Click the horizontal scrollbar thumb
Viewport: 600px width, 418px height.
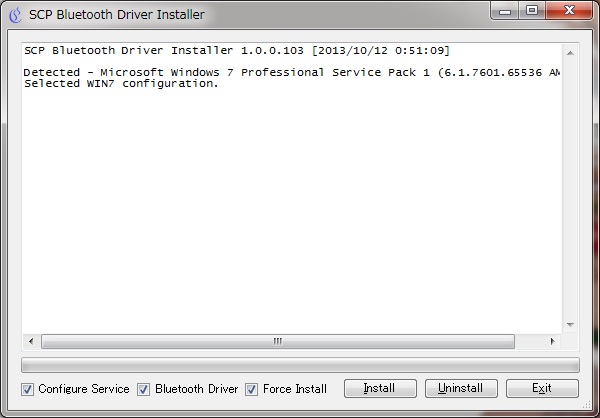pos(278,341)
